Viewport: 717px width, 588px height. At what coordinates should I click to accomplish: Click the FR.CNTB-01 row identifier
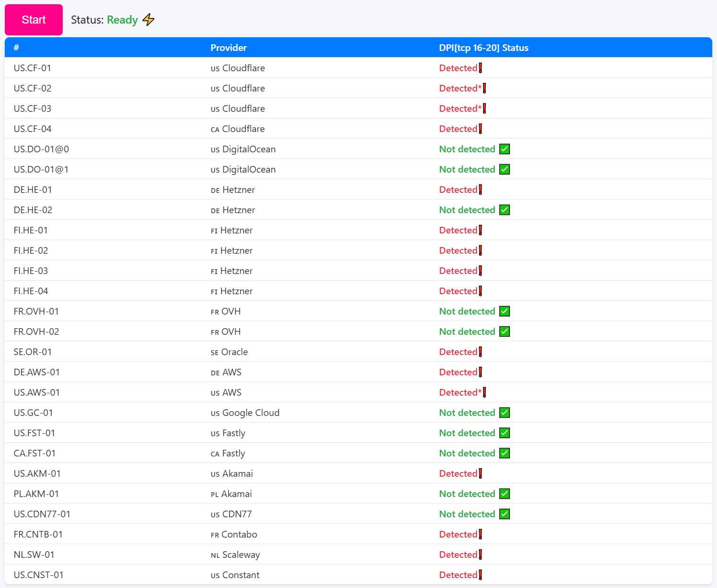(38, 534)
